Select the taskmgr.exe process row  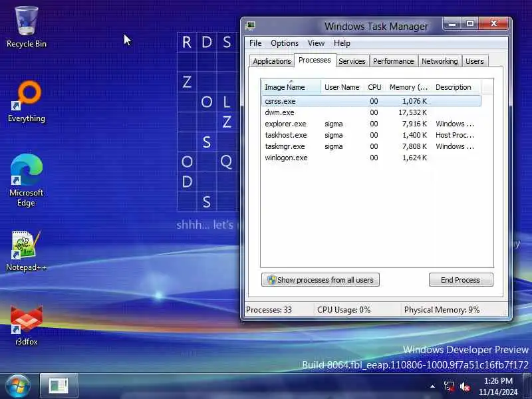[x=371, y=146]
